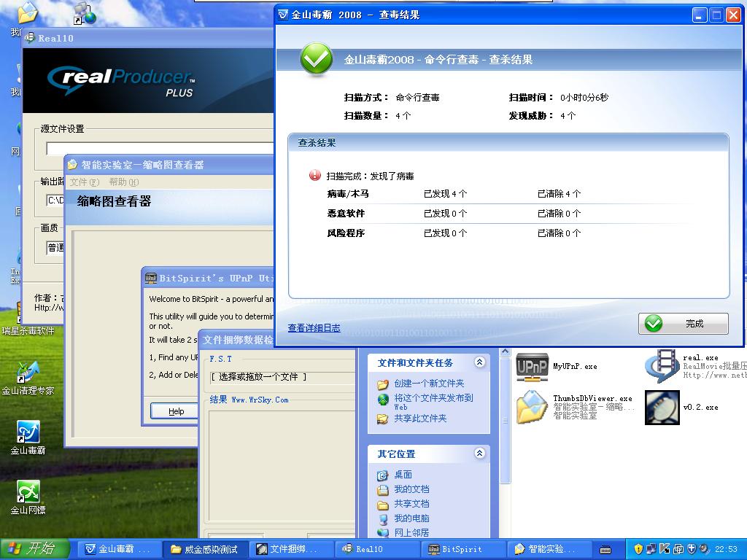Click the My Computer icon next to 我的电脑

(383, 519)
